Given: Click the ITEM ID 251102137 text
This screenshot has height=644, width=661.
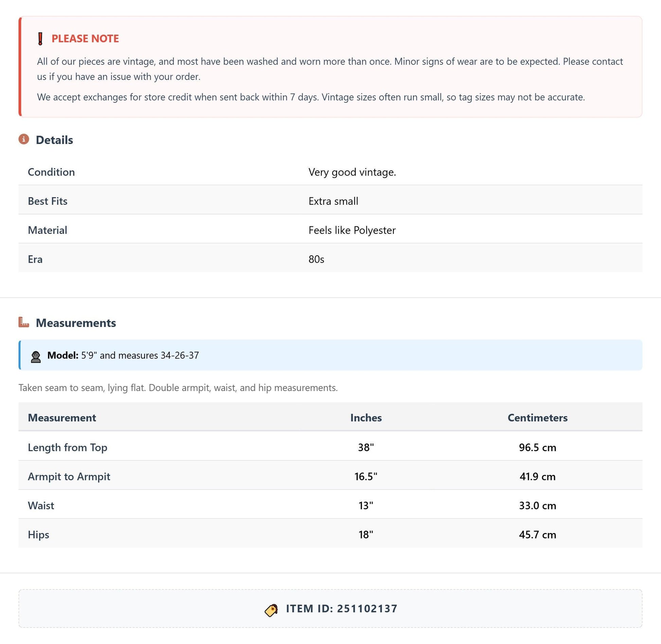Looking at the screenshot, I should [x=341, y=608].
